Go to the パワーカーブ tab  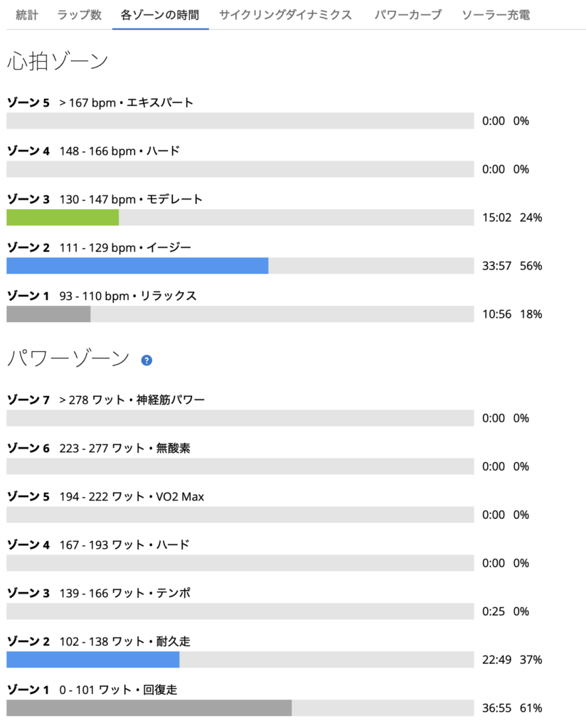407,15
